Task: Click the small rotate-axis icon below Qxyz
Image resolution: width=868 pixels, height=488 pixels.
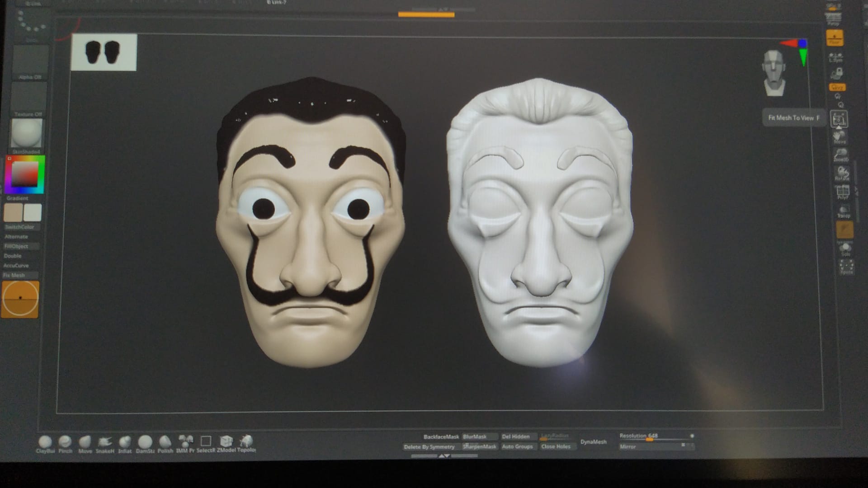Action: [x=837, y=96]
